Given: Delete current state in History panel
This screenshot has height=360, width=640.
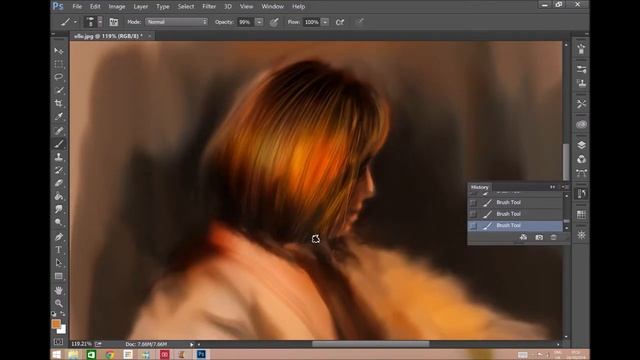Looking at the screenshot, I should (x=553, y=237).
